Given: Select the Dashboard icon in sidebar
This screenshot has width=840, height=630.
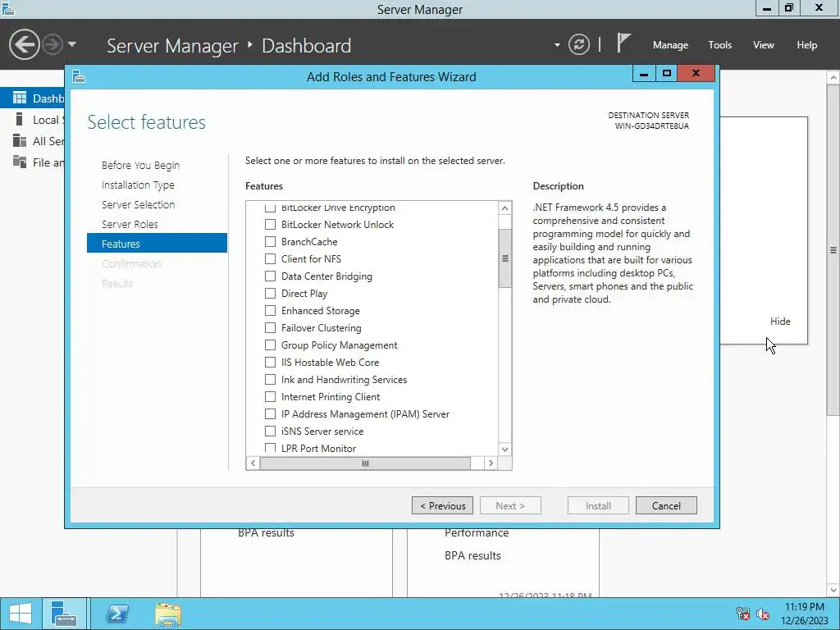Looking at the screenshot, I should [x=20, y=98].
